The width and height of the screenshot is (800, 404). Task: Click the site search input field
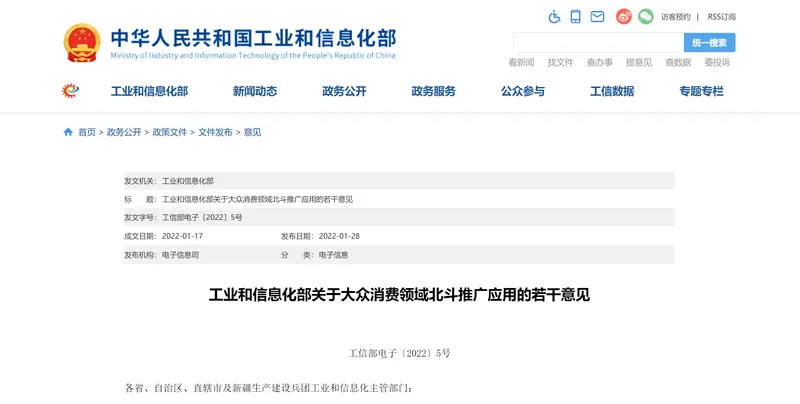tap(598, 43)
